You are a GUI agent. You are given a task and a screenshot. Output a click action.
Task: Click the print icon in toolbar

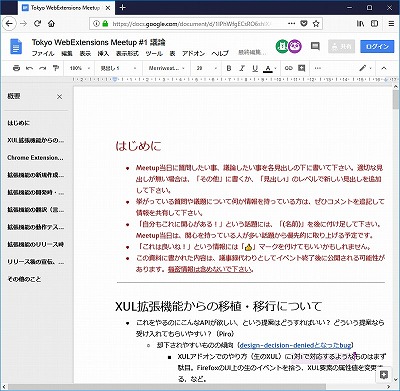[x=16, y=68]
